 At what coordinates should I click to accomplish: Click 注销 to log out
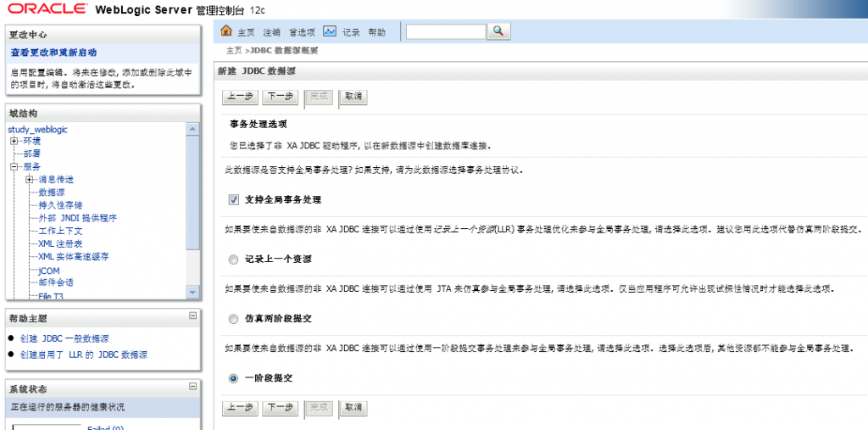[x=271, y=32]
